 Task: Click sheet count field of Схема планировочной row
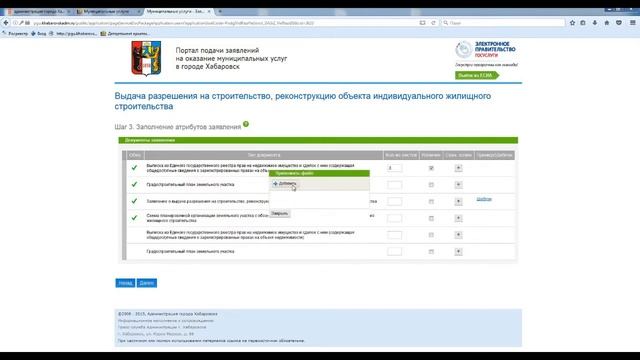(x=394, y=218)
